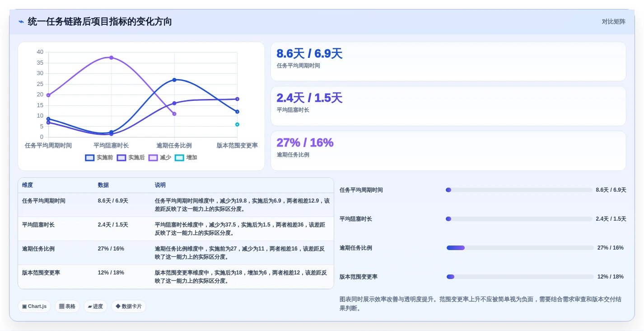Select the 8.6天 / 6.9天 metric card

click(x=448, y=61)
